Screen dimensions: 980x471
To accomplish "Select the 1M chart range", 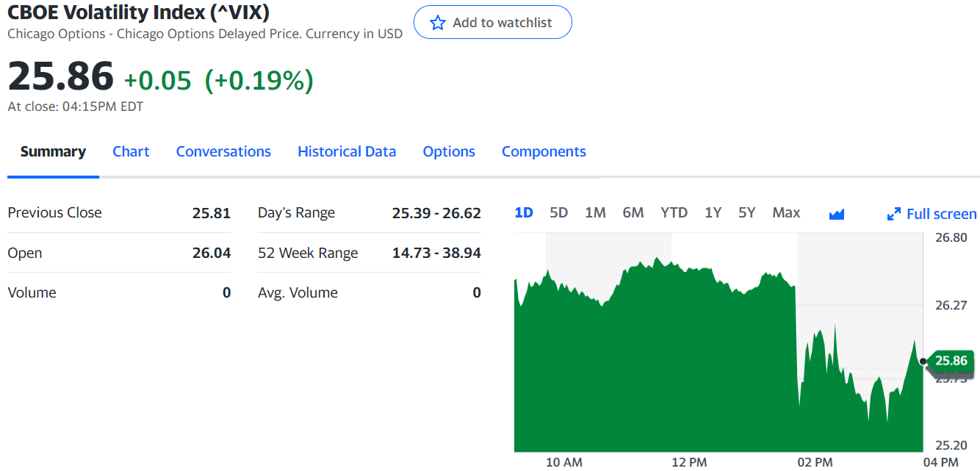I will 595,213.
